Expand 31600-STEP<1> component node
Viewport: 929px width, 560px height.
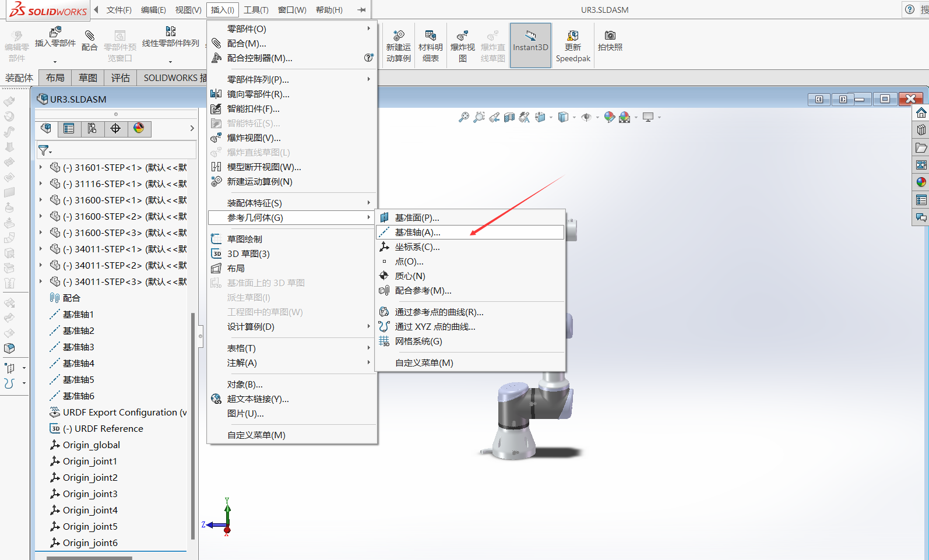click(x=41, y=200)
